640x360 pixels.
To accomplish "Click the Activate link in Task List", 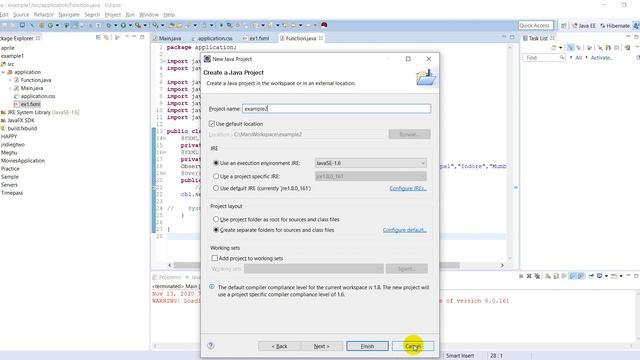I will point(602,58).
